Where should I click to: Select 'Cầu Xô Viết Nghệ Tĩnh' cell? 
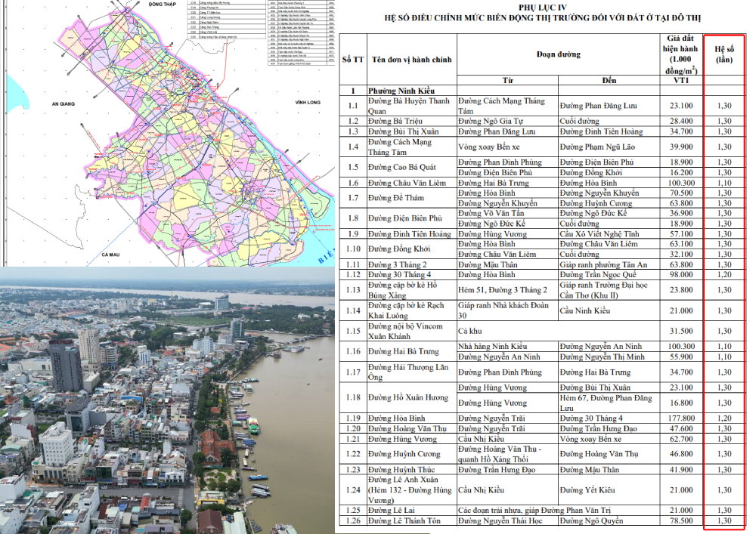600,234
